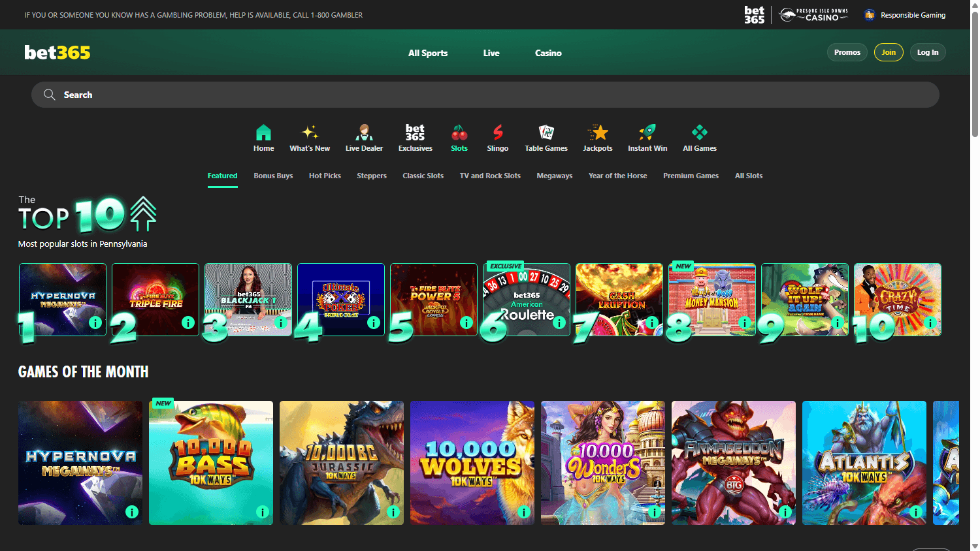Open the What's New section

tap(310, 137)
